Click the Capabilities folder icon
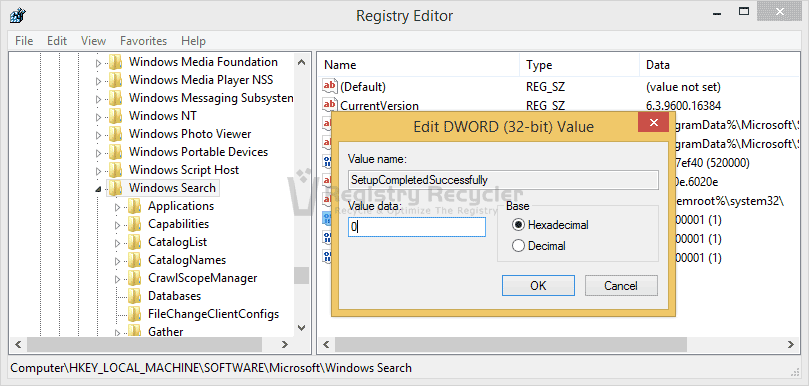 click(135, 225)
